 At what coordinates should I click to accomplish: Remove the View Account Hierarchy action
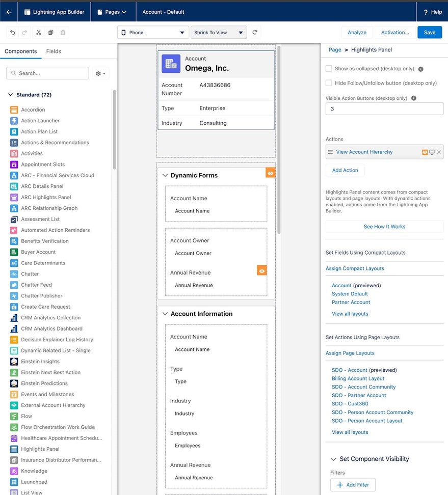pyautogui.click(x=439, y=152)
